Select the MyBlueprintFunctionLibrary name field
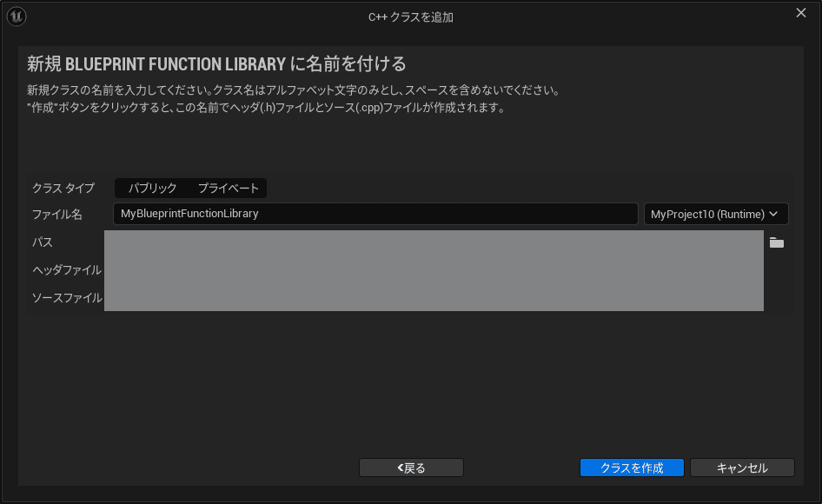The width and height of the screenshot is (822, 504). (375, 214)
